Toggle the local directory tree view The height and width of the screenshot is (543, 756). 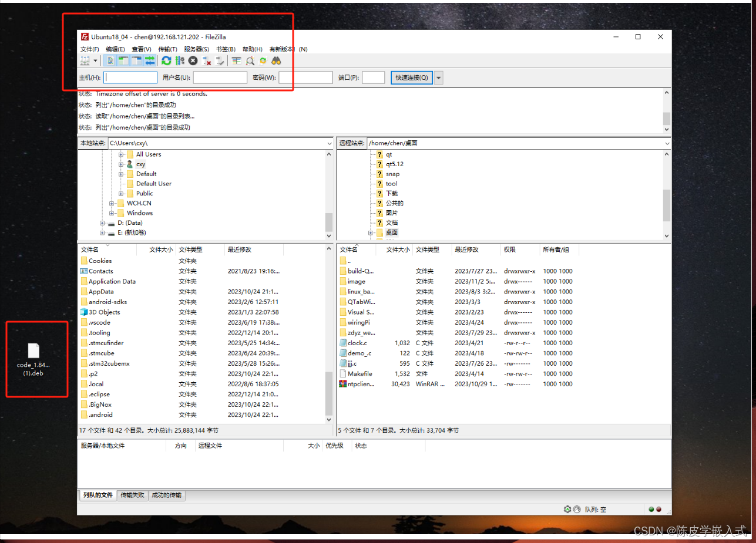123,60
